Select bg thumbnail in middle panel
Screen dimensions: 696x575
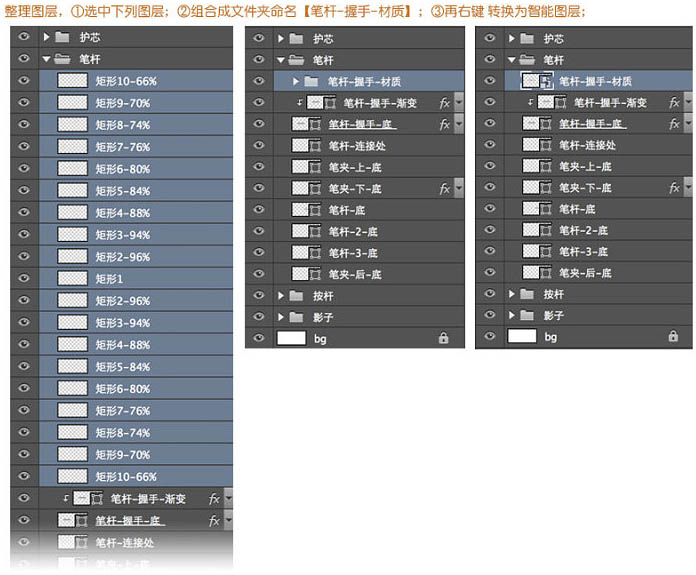point(291,338)
